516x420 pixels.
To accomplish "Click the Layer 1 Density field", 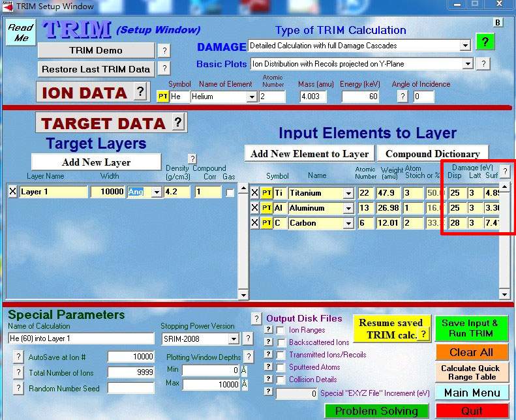I will point(177,192).
